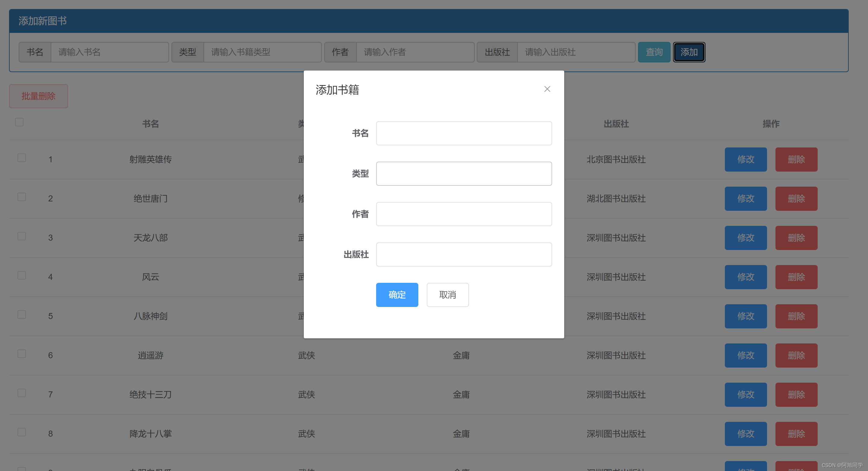The width and height of the screenshot is (868, 471).
Task: Select checkbox of row 逍遥游
Action: click(x=22, y=354)
